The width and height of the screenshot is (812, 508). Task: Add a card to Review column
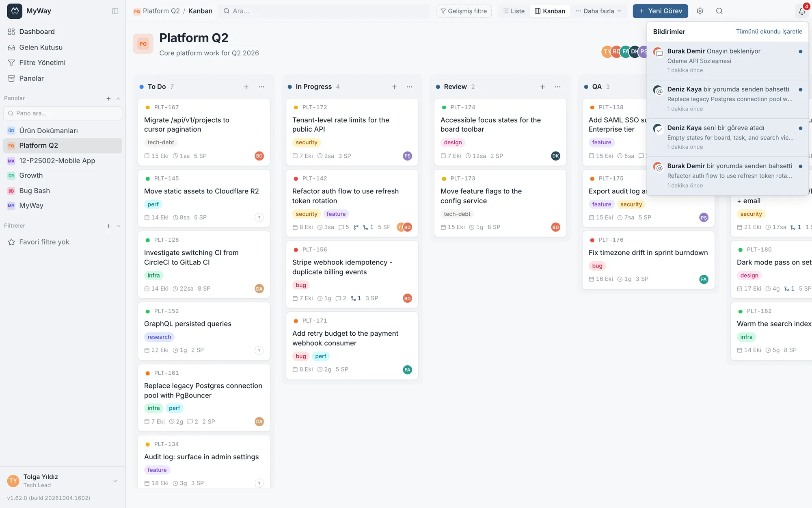(542, 87)
